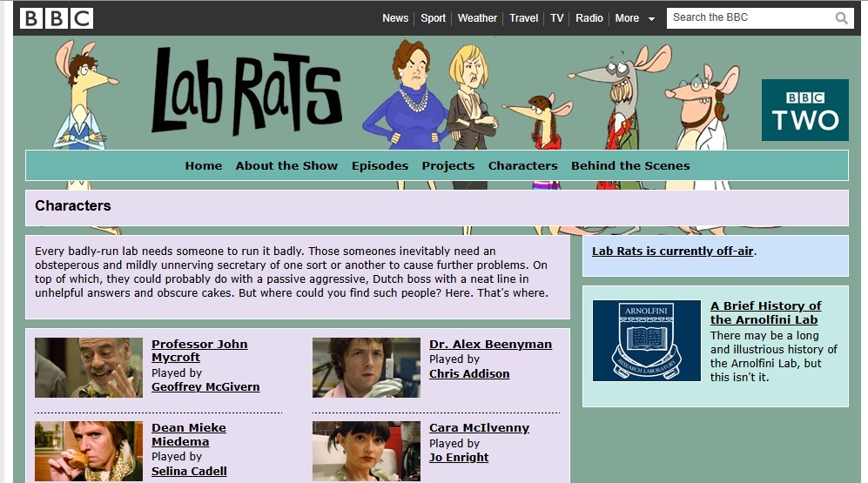Switch to About the Show
The image size is (868, 483).
tap(286, 165)
